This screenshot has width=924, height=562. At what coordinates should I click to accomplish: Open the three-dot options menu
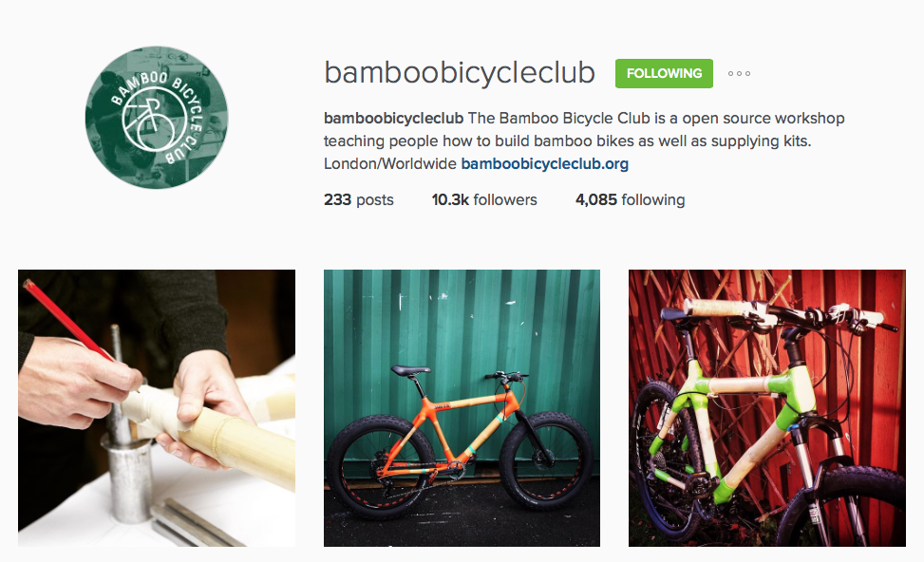pos(739,74)
